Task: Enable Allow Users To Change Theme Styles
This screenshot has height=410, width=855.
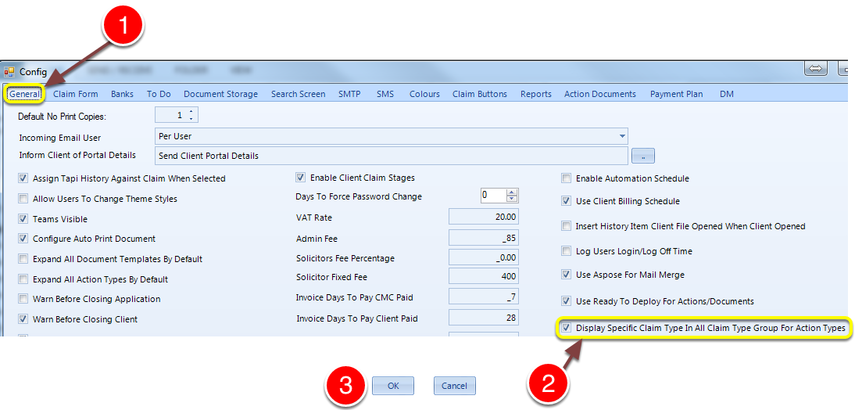Action: click(23, 199)
